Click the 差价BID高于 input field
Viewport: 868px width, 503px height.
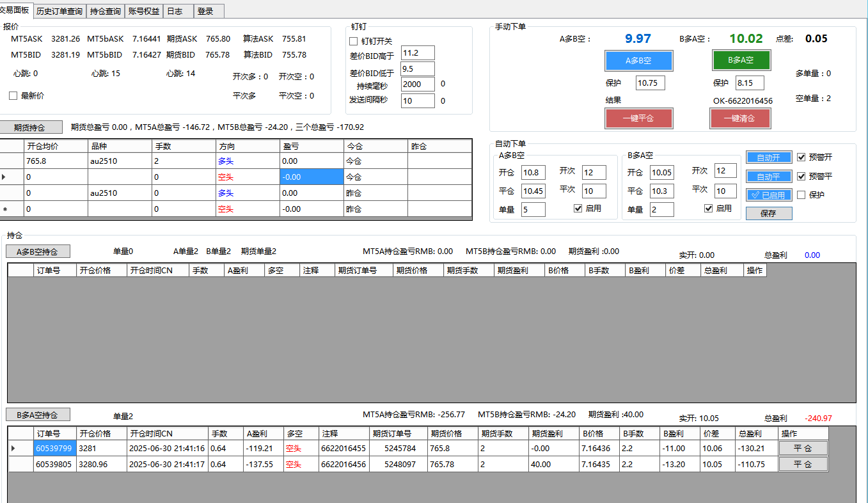point(417,53)
